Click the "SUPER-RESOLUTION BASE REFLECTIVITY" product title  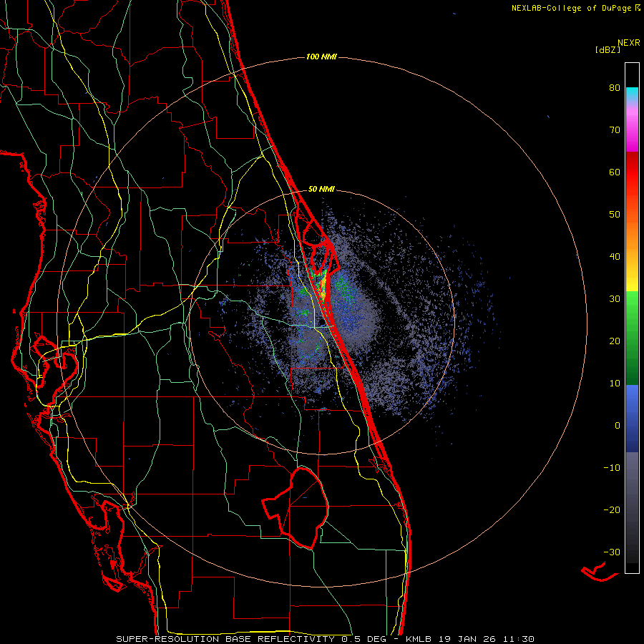[x=225, y=639]
